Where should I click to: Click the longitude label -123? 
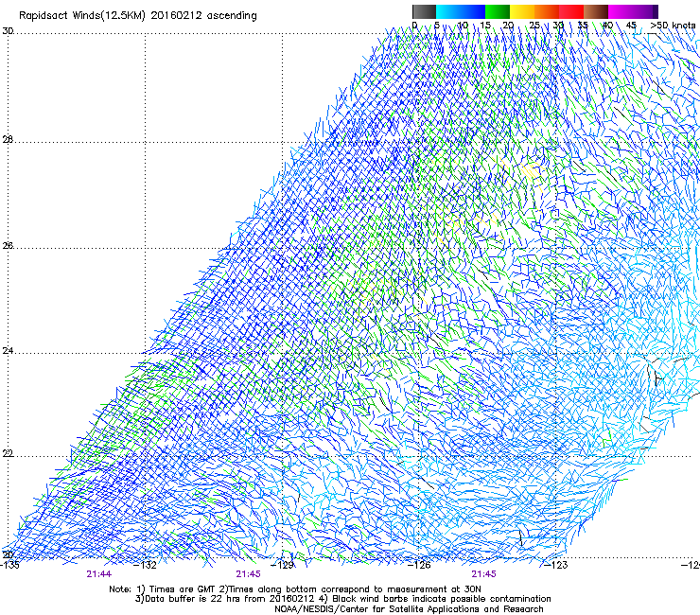coord(557,565)
